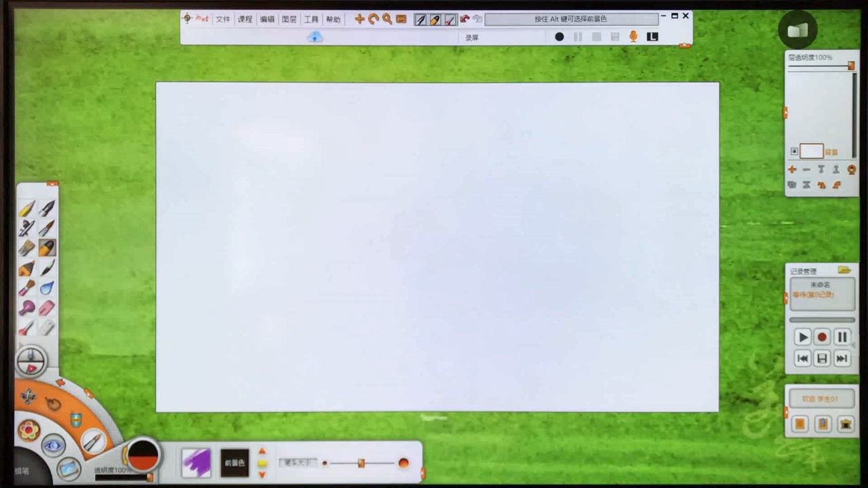Click the up arrow above yellow square

click(x=262, y=451)
